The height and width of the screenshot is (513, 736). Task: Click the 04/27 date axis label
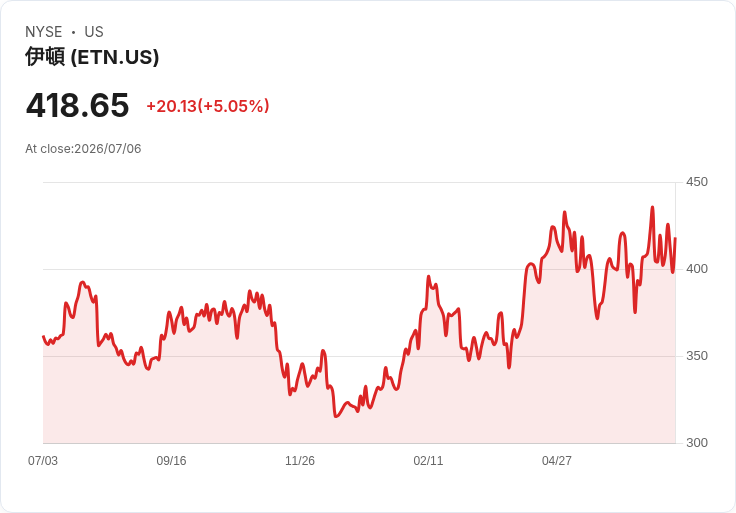pyautogui.click(x=557, y=461)
